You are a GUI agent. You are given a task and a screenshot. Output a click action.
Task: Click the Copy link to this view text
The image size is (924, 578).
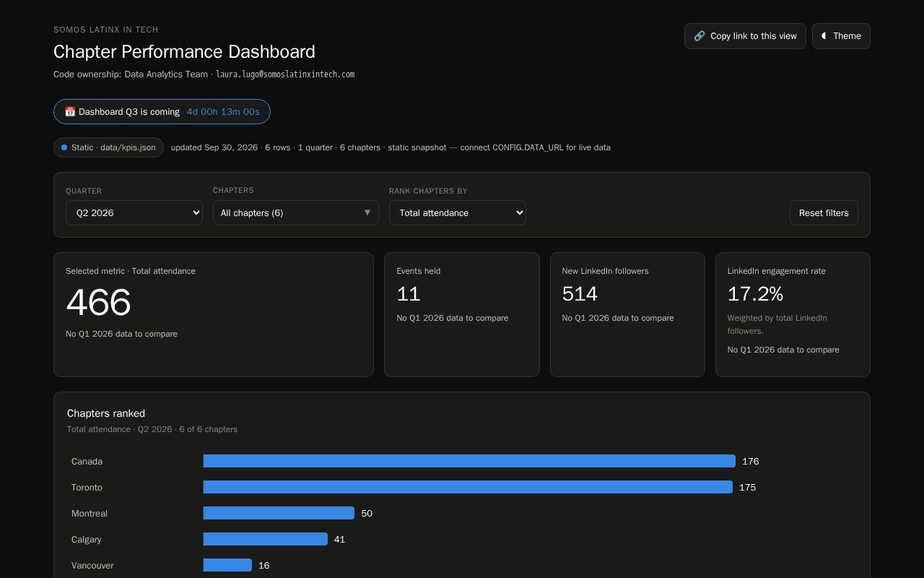pos(754,36)
